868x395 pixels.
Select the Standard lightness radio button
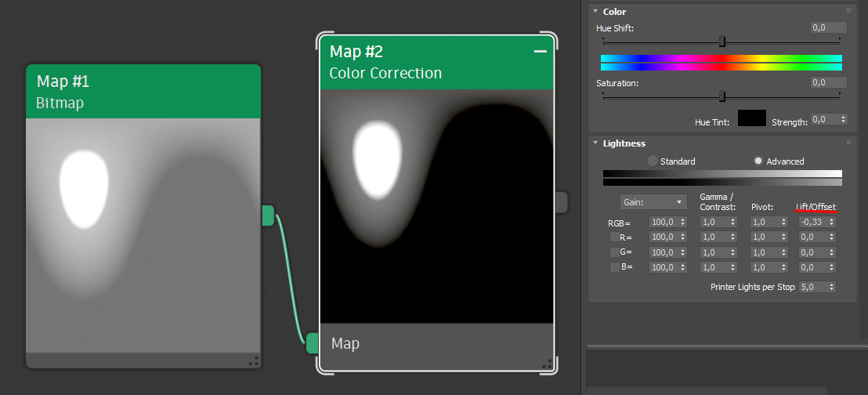[653, 161]
